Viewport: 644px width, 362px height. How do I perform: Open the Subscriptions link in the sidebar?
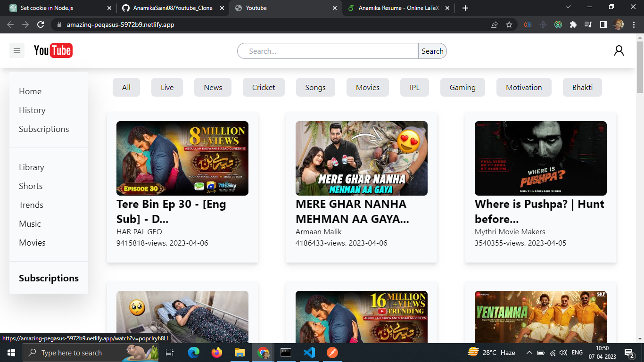tap(44, 129)
